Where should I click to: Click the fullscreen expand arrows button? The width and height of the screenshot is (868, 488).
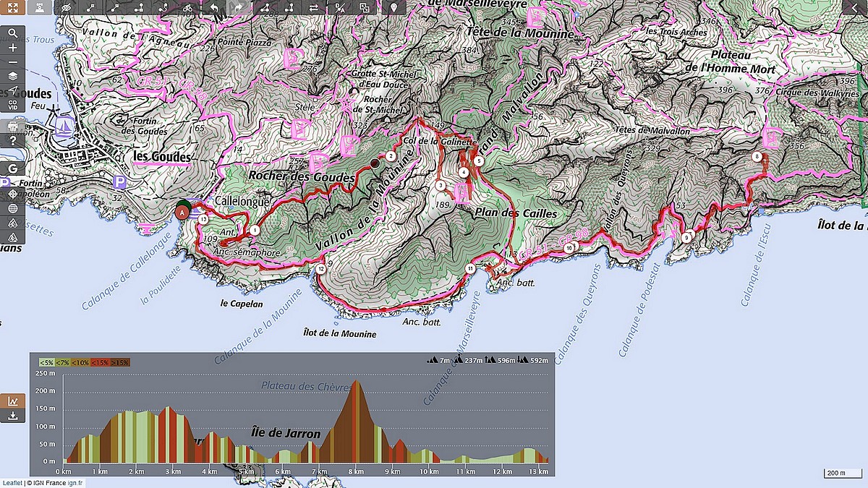pyautogui.click(x=12, y=8)
